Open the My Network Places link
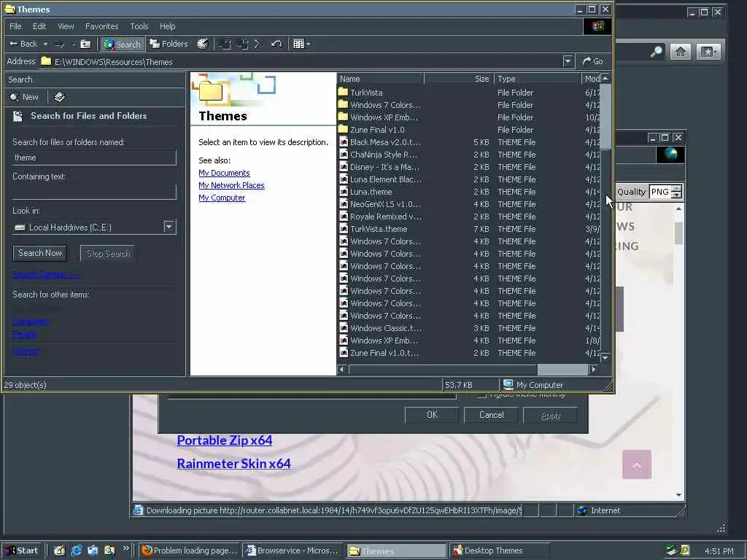The height and width of the screenshot is (560, 747). point(231,185)
